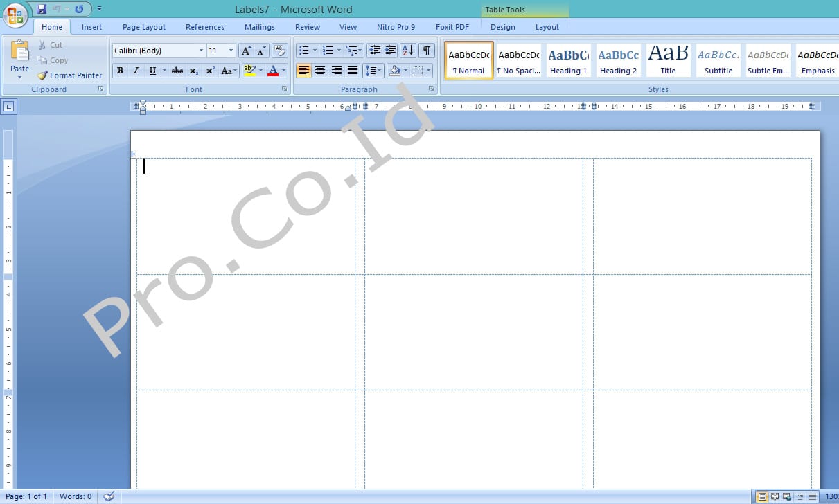Switch to the Mailings ribbon tab
This screenshot has height=504, width=839.
(x=260, y=27)
